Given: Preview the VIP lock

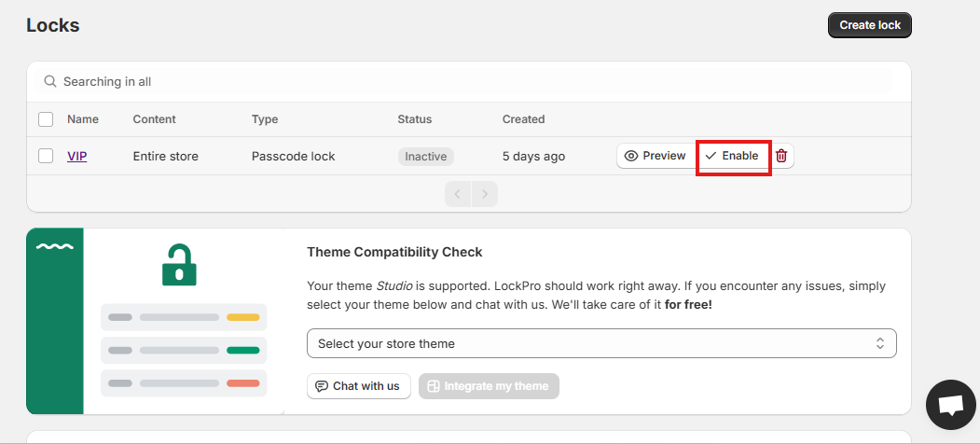Looking at the screenshot, I should tap(655, 156).
